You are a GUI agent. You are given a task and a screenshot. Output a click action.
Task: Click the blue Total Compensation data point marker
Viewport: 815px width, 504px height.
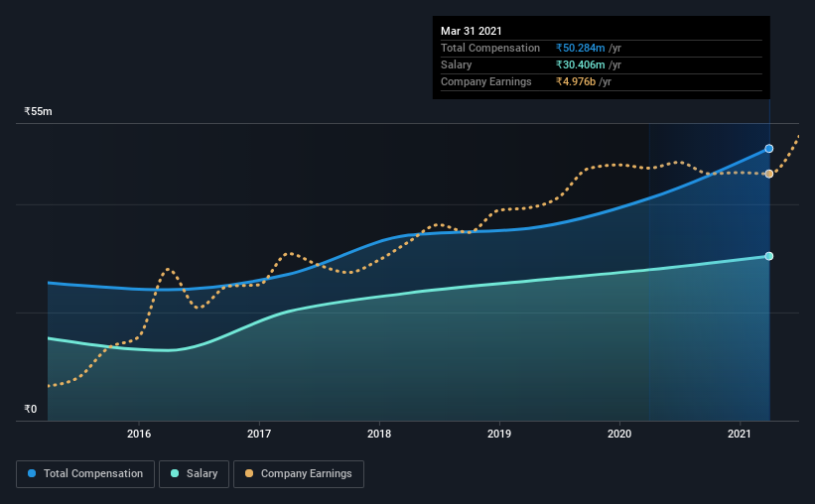point(768,149)
